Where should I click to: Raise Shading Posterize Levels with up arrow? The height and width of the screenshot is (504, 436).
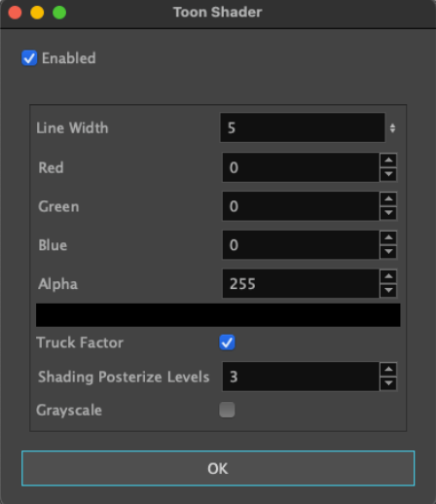coord(388,369)
